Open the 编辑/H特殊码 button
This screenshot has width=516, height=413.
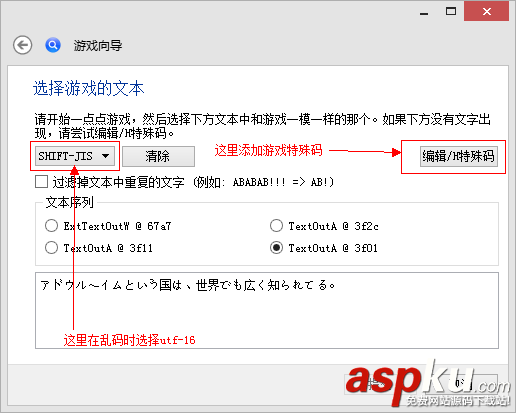point(459,156)
